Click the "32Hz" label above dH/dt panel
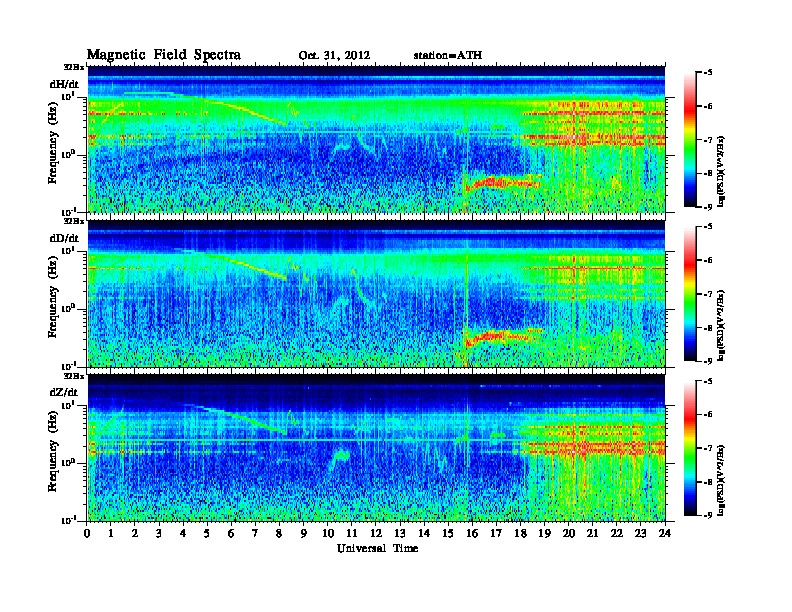792x612 pixels. [x=72, y=66]
